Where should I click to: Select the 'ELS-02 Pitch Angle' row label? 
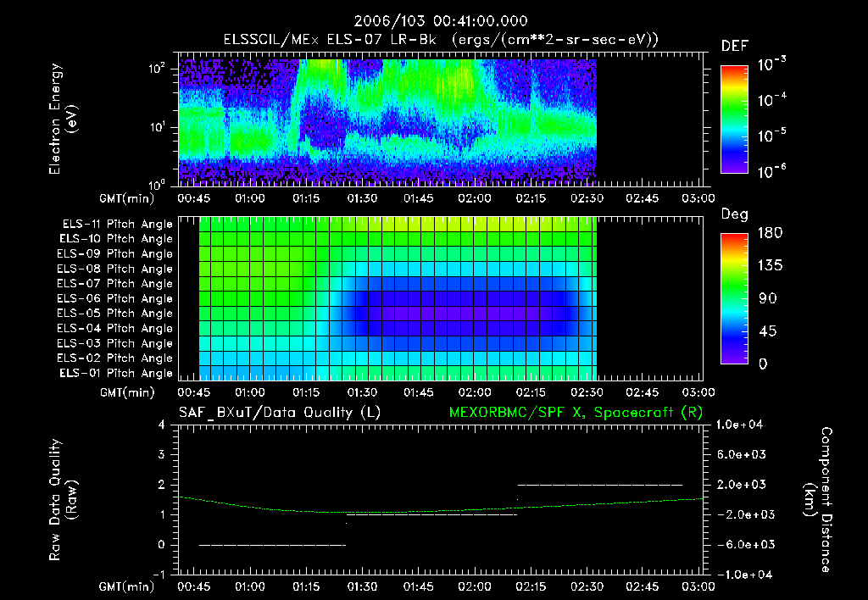115,358
